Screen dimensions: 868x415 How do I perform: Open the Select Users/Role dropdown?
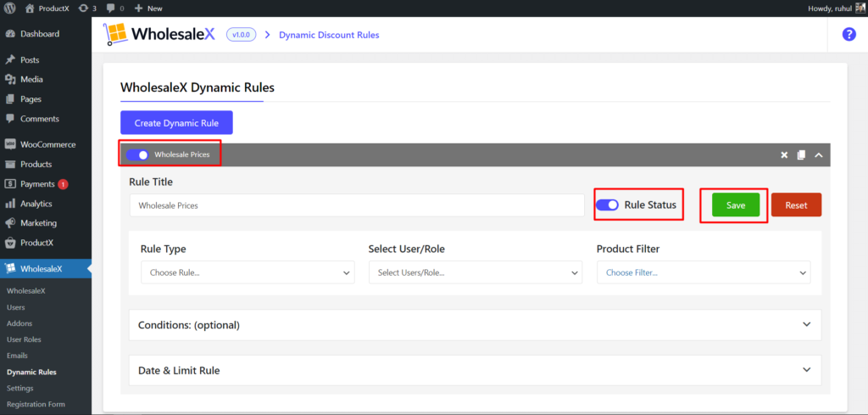click(x=476, y=272)
